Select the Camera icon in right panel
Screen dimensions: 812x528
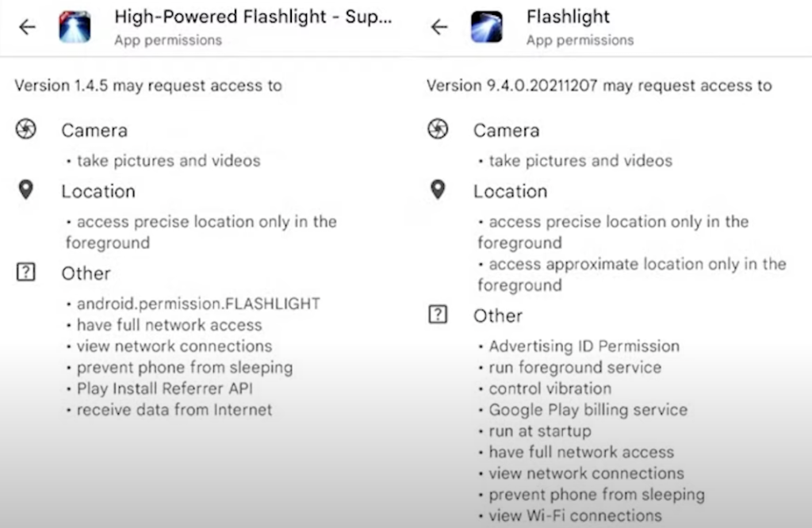(x=438, y=129)
